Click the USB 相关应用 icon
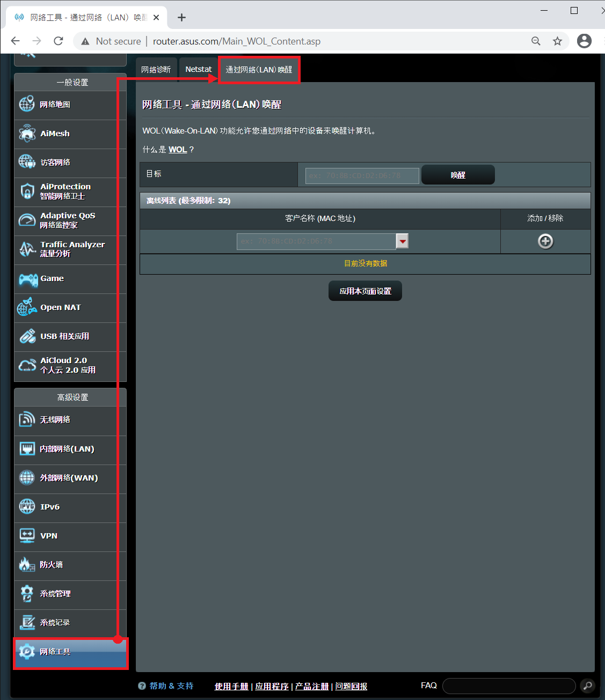Screen dimensions: 605x700 [x=27, y=336]
